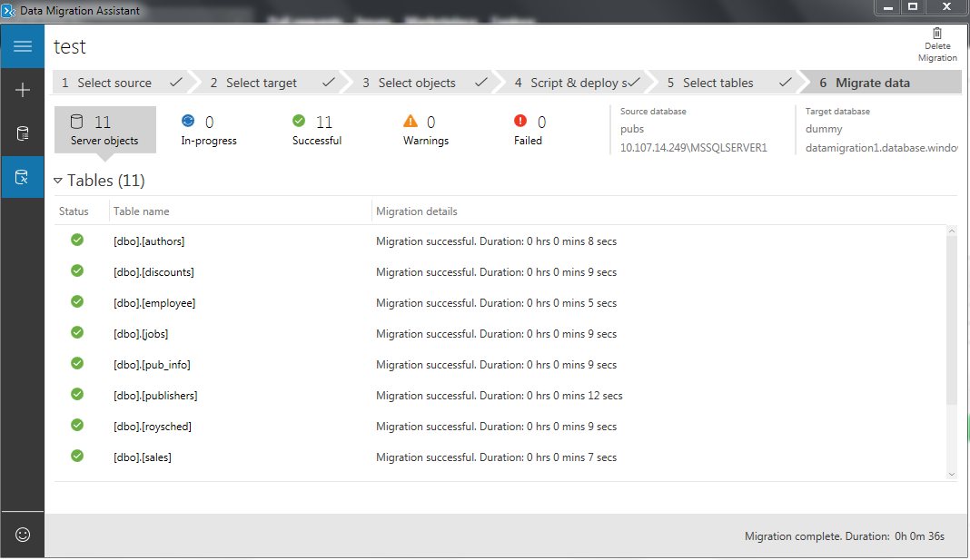
Task: Filter by In-progress objects
Action: [x=209, y=130]
